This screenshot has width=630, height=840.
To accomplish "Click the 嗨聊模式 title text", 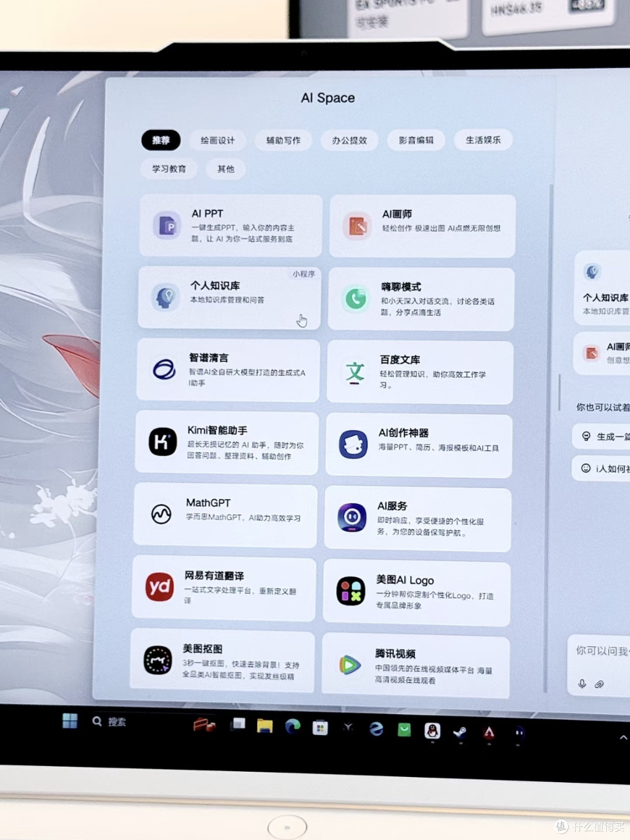I will pos(401,286).
